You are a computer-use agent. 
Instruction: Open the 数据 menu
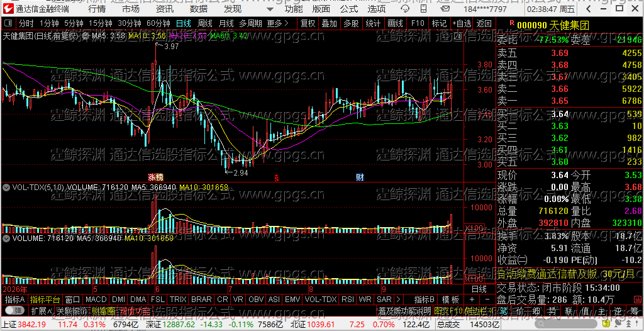[199, 9]
